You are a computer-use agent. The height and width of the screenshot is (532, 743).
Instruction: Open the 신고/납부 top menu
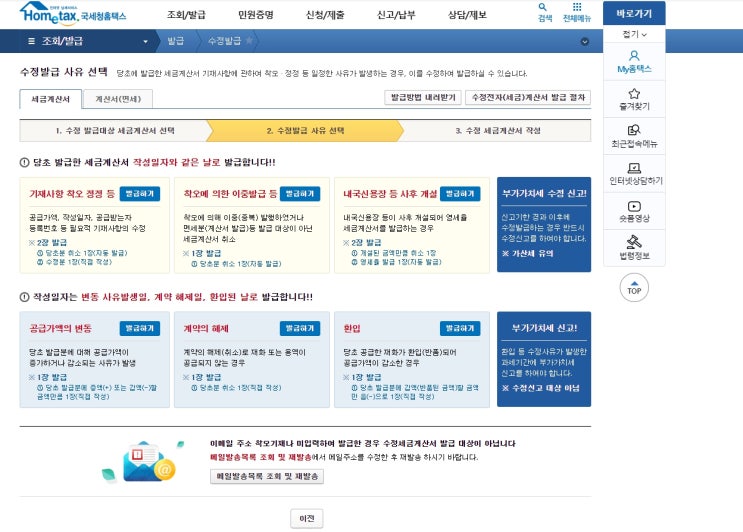click(396, 15)
